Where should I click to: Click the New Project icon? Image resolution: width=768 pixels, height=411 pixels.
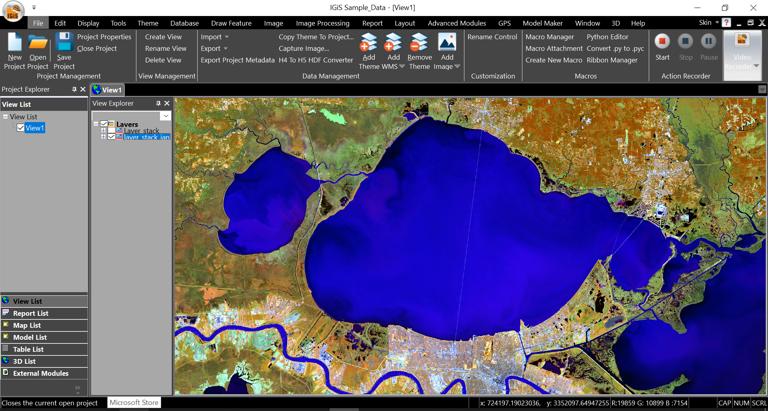click(x=14, y=42)
